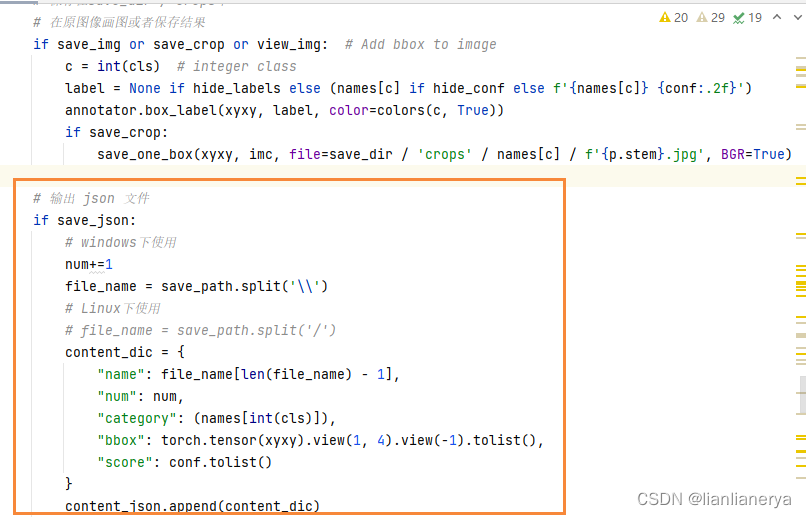Click the yellow warning icon showing 20
This screenshot has height=518, width=806.
tap(674, 17)
